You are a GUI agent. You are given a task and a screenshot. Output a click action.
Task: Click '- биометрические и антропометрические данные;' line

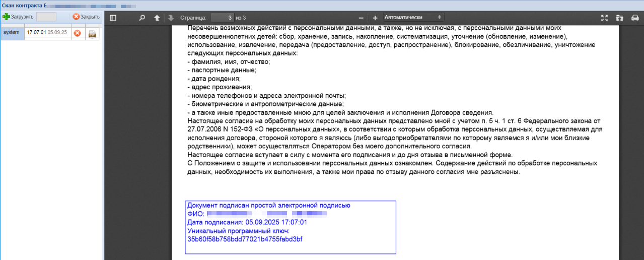tap(265, 104)
